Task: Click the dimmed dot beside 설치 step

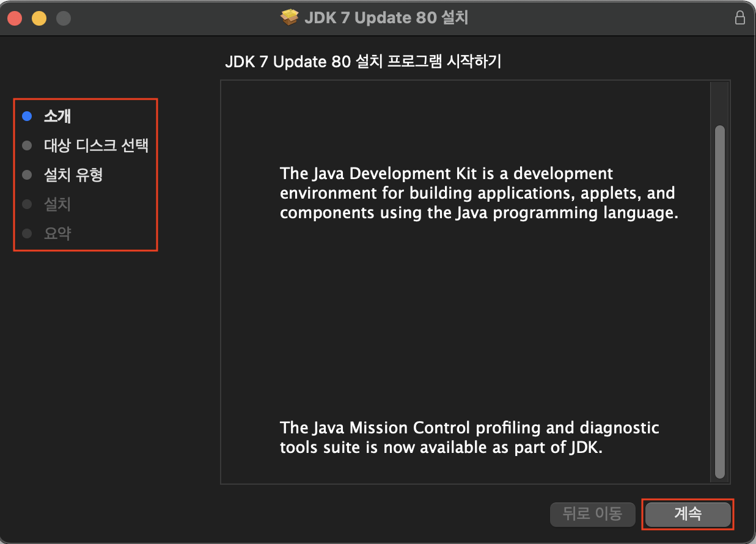Action: pos(26,204)
